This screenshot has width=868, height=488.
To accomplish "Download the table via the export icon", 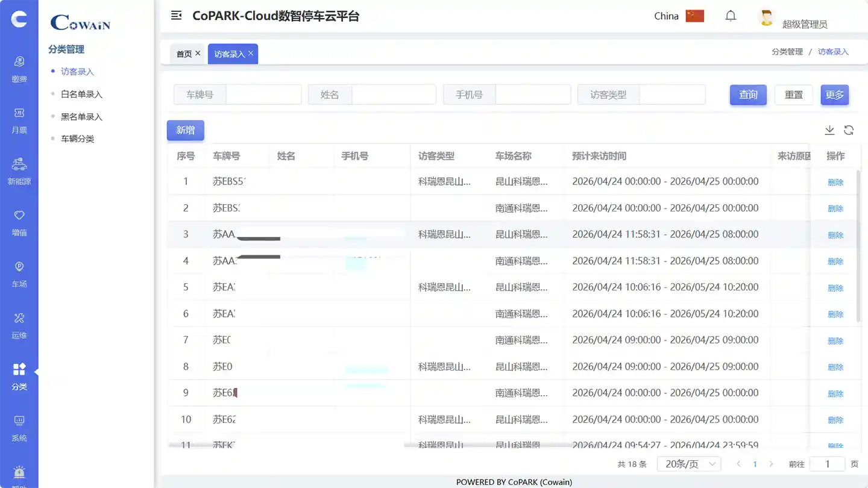I will click(x=829, y=130).
